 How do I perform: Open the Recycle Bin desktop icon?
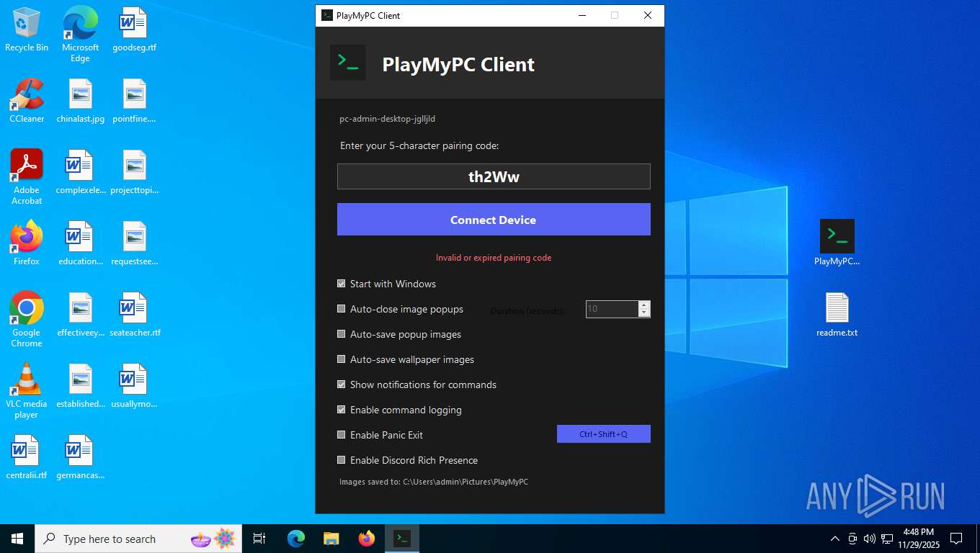(x=27, y=30)
